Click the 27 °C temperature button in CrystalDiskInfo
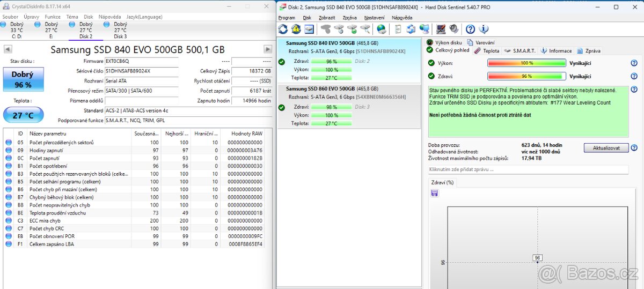 pos(23,115)
